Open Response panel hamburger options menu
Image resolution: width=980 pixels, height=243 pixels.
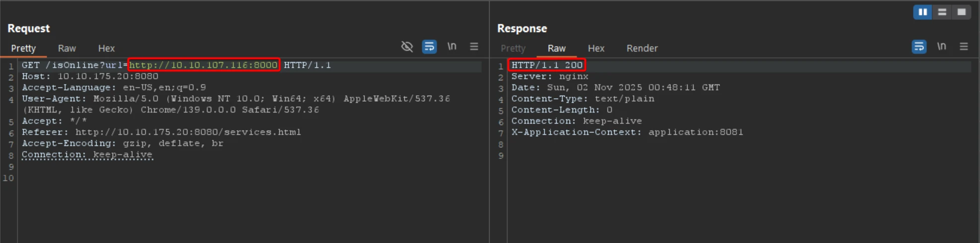964,47
